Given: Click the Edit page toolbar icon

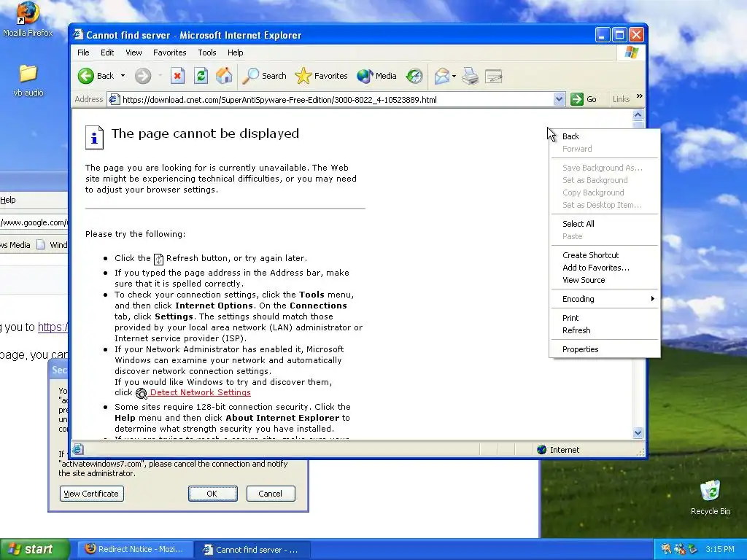Looking at the screenshot, I should [494, 76].
